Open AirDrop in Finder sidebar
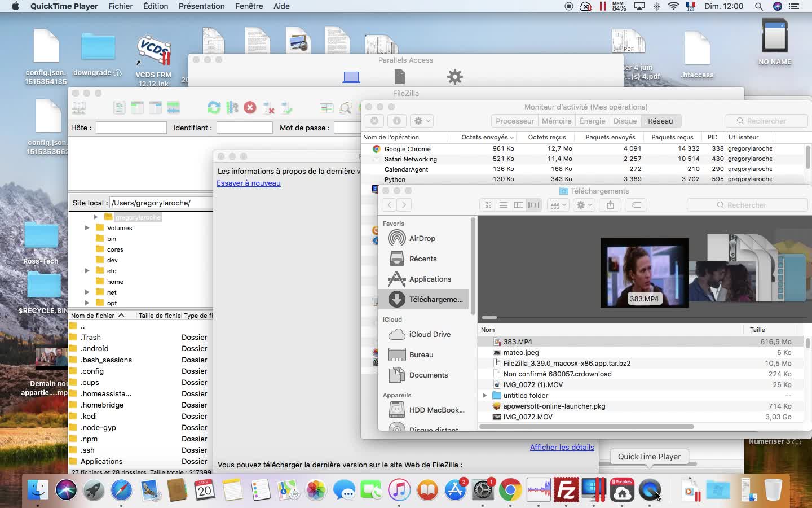The height and width of the screenshot is (508, 812). 423,238
